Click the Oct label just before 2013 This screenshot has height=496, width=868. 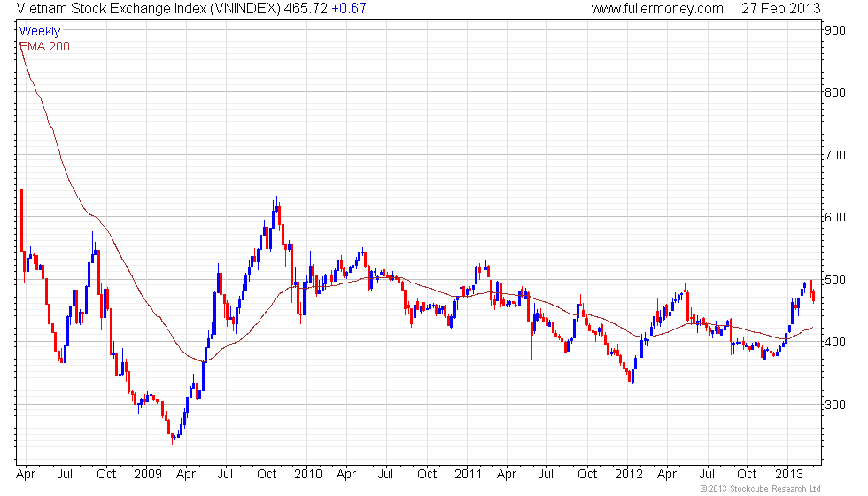click(x=747, y=475)
